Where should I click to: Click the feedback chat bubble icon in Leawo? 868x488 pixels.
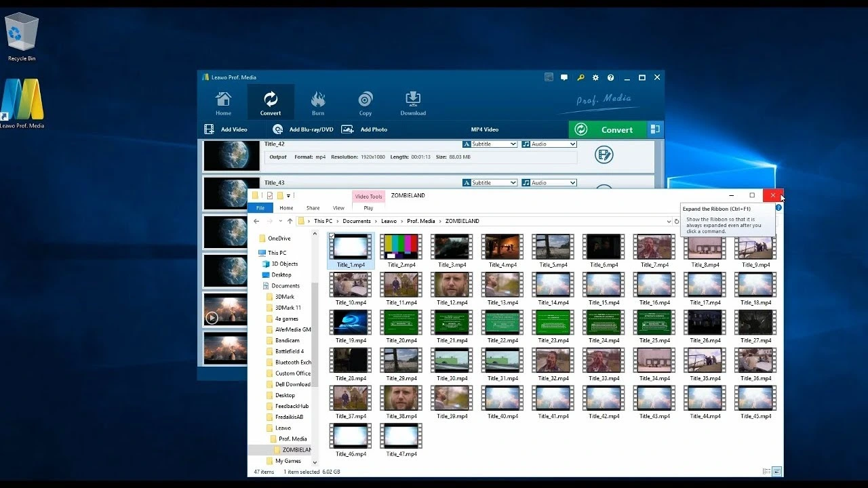564,78
